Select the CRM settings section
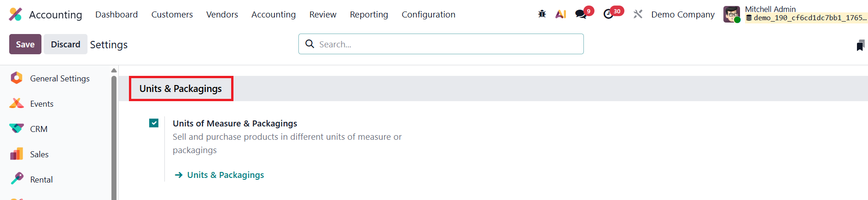868x200 pixels. (x=39, y=129)
